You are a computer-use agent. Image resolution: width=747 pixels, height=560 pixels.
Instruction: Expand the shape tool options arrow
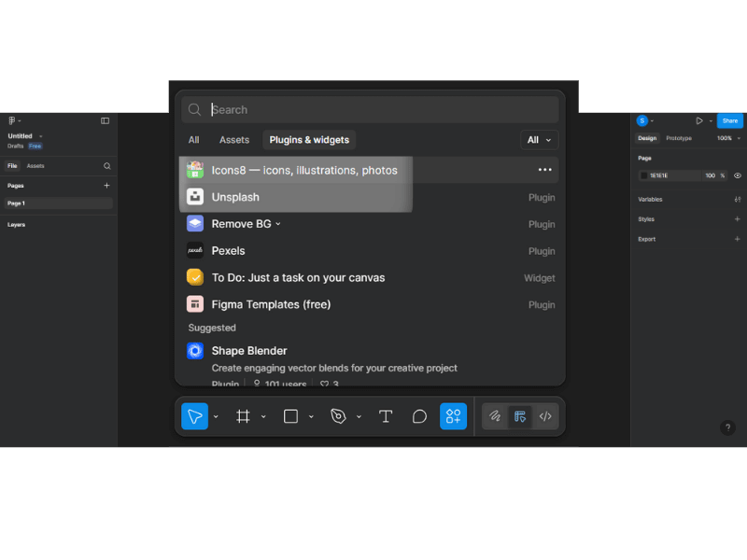(311, 416)
